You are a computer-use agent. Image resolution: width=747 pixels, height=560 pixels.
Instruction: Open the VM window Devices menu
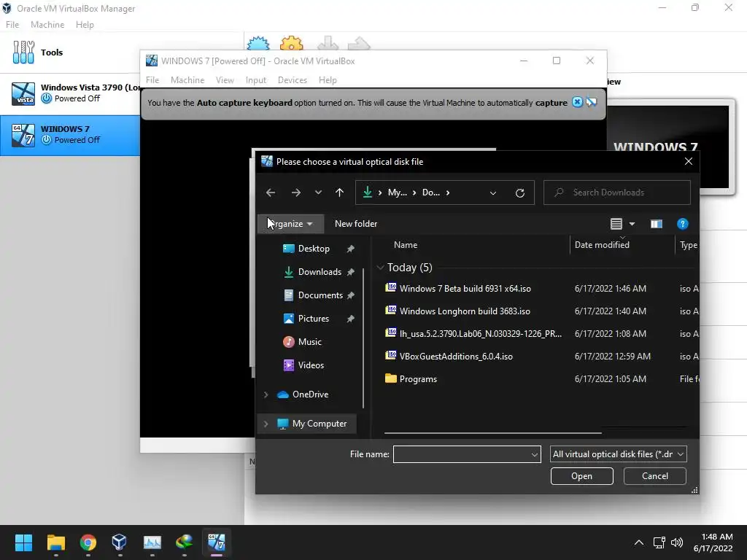pos(292,80)
